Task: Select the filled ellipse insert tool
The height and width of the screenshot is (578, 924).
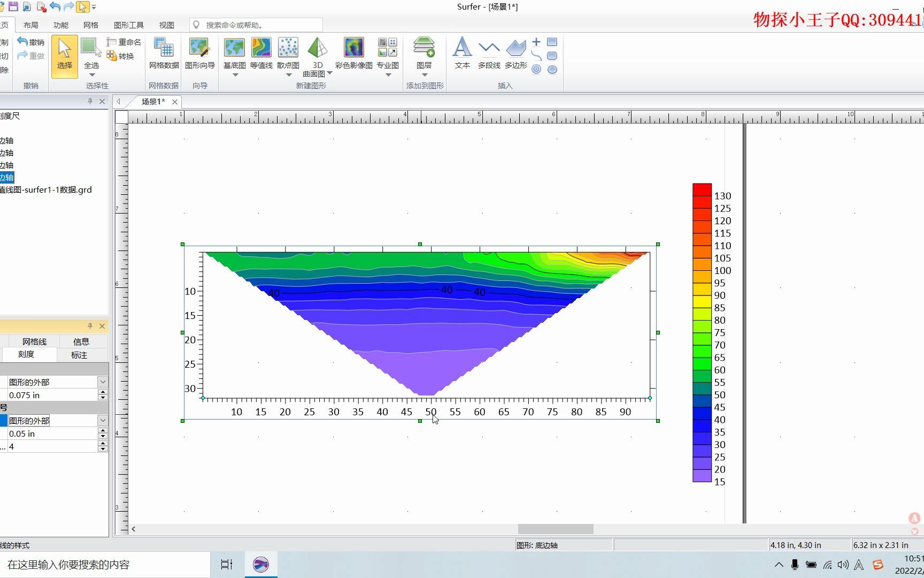Action: tap(552, 70)
